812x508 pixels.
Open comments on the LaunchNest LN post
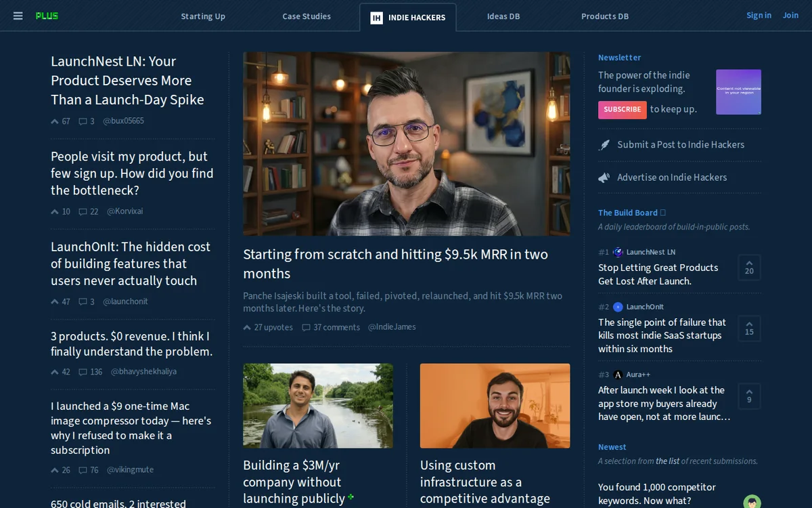(x=83, y=121)
